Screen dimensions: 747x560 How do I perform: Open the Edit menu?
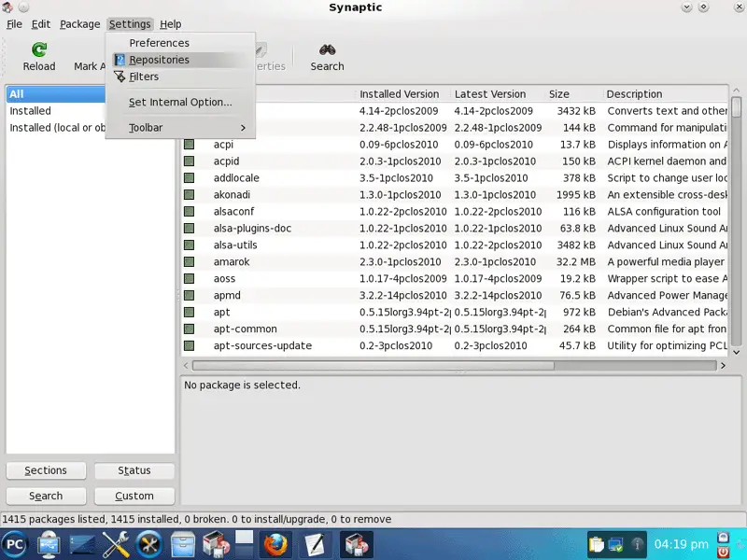click(x=41, y=24)
